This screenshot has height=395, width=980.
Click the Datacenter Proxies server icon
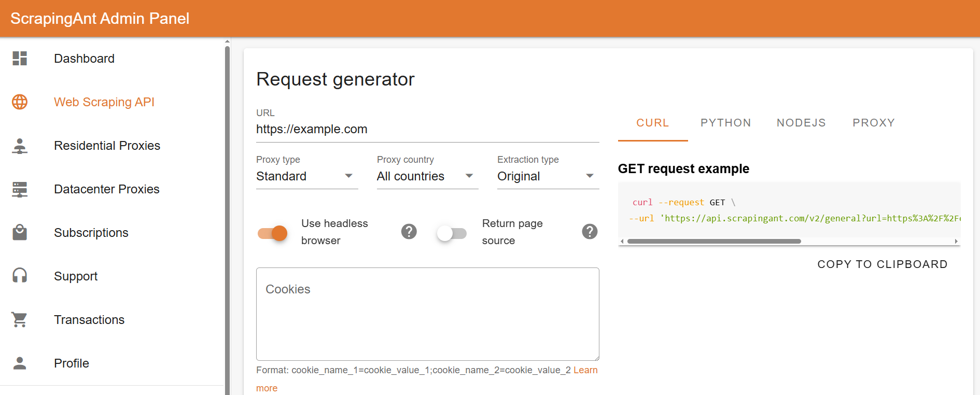point(20,189)
